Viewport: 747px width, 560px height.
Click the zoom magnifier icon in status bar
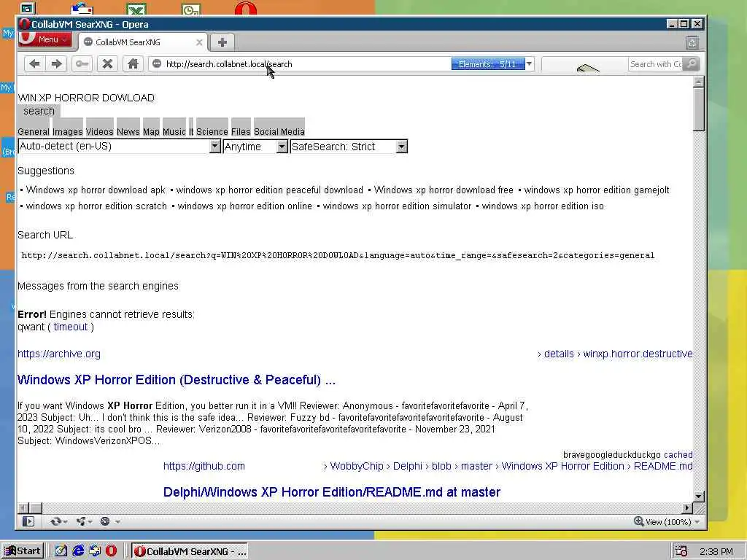coord(639,521)
